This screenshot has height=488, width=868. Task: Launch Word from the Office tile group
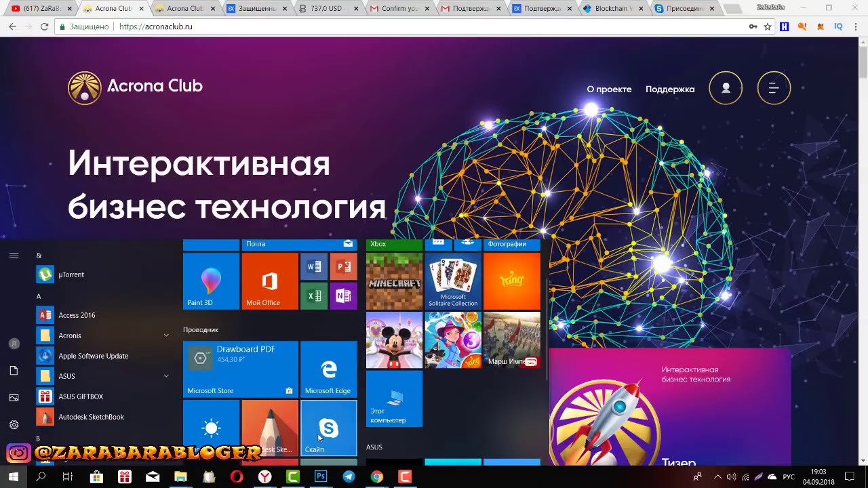pos(314,267)
